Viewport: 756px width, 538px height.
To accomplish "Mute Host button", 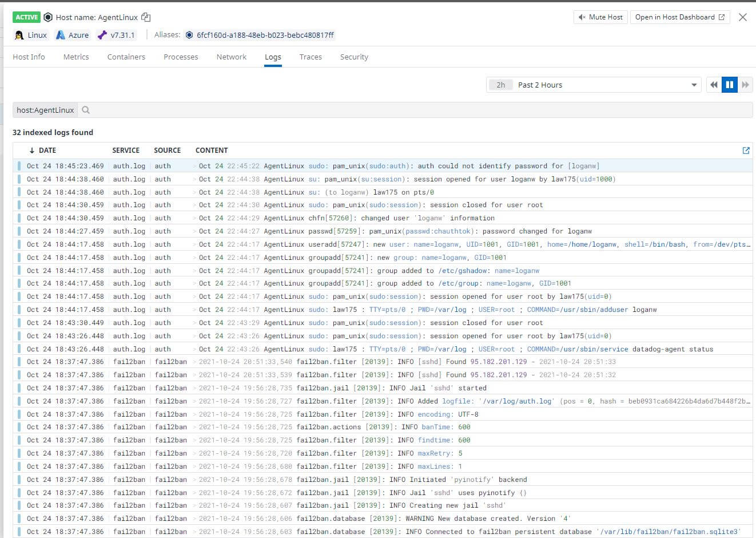I will point(600,17).
